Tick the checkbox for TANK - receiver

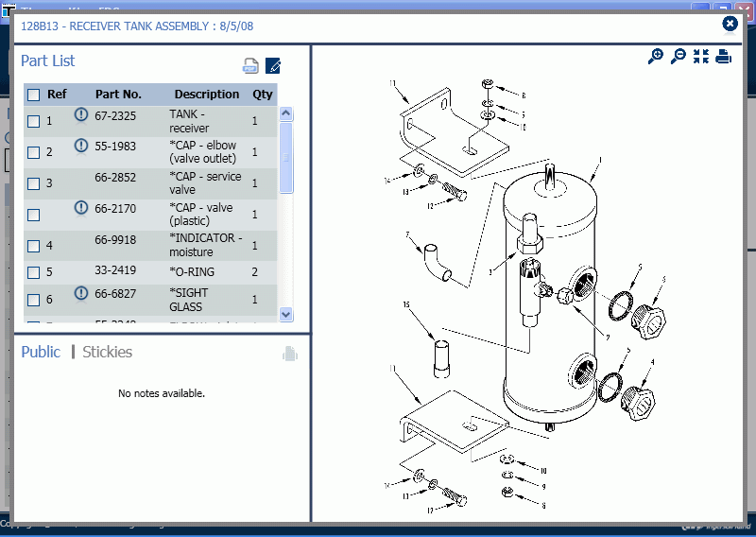click(x=34, y=121)
